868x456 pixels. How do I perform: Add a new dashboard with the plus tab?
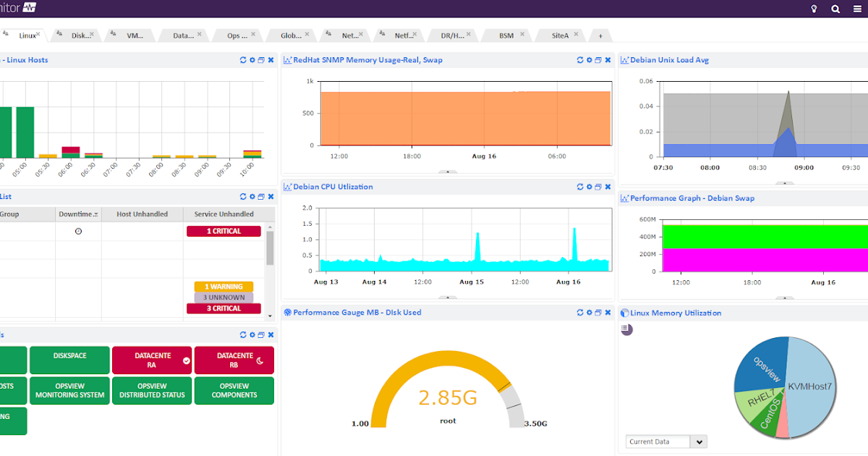click(x=600, y=35)
